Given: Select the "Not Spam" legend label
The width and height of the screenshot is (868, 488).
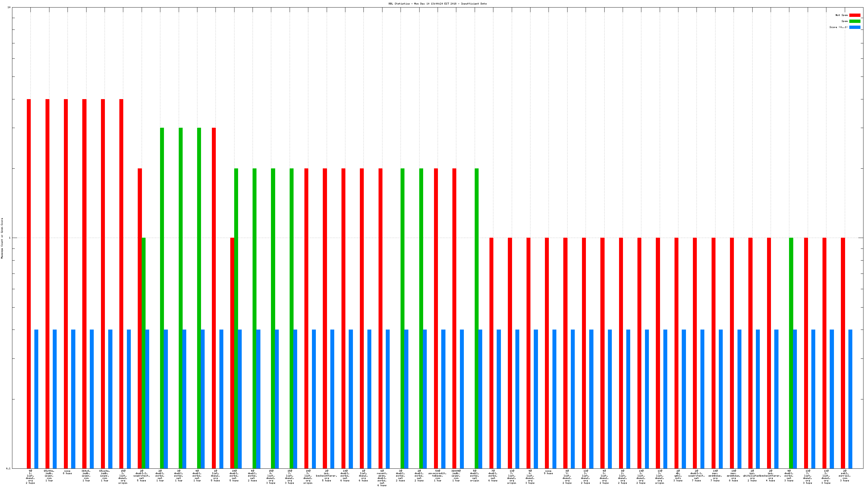Looking at the screenshot, I should [x=841, y=15].
